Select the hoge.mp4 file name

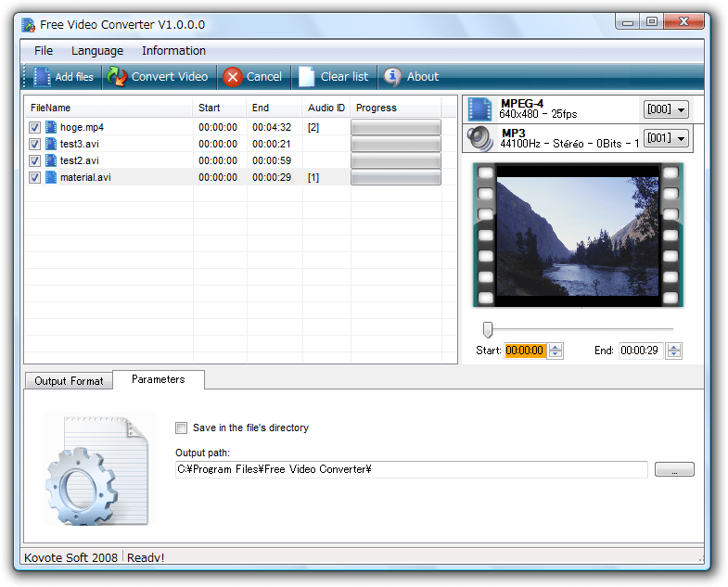(83, 127)
